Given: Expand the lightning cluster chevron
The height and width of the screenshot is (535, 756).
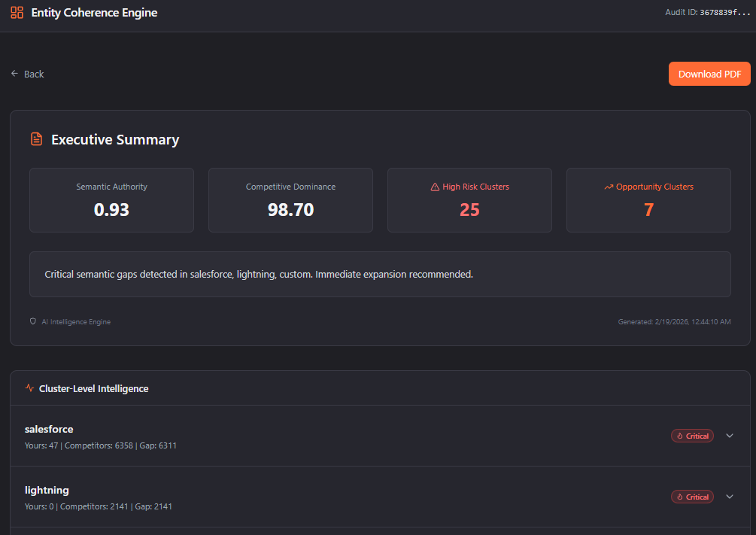Looking at the screenshot, I should tap(729, 497).
